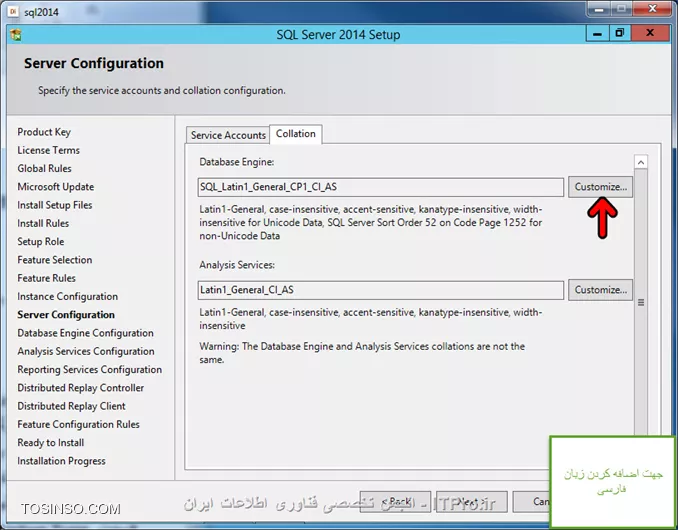Click the Analysis Services label
Viewport: 678px width, 530px height.
237,265
